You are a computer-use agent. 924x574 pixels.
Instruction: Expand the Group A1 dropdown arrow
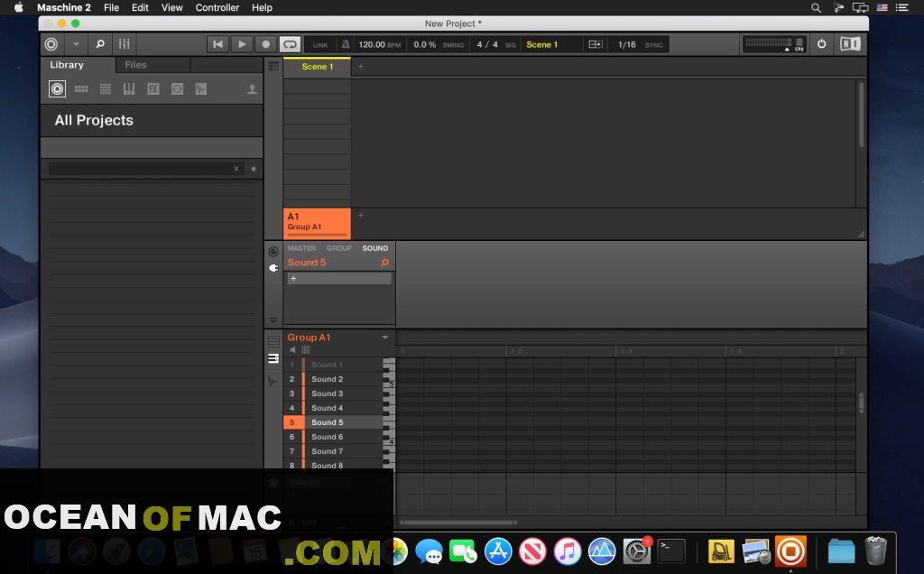[385, 338]
